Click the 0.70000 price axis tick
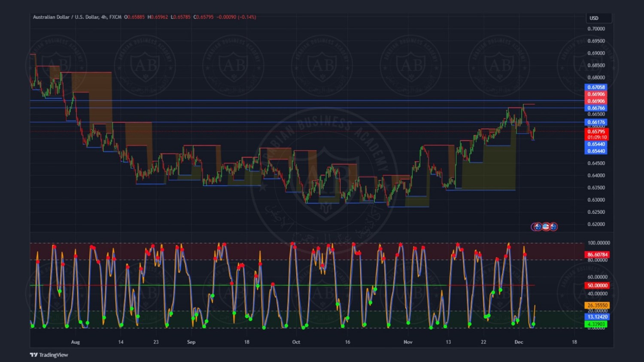 point(596,29)
